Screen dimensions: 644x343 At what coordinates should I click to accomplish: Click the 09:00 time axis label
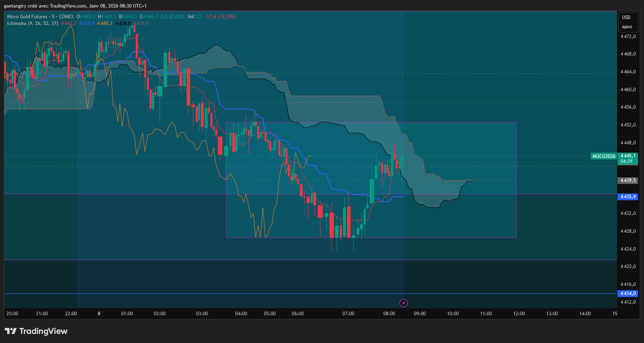[x=420, y=314]
